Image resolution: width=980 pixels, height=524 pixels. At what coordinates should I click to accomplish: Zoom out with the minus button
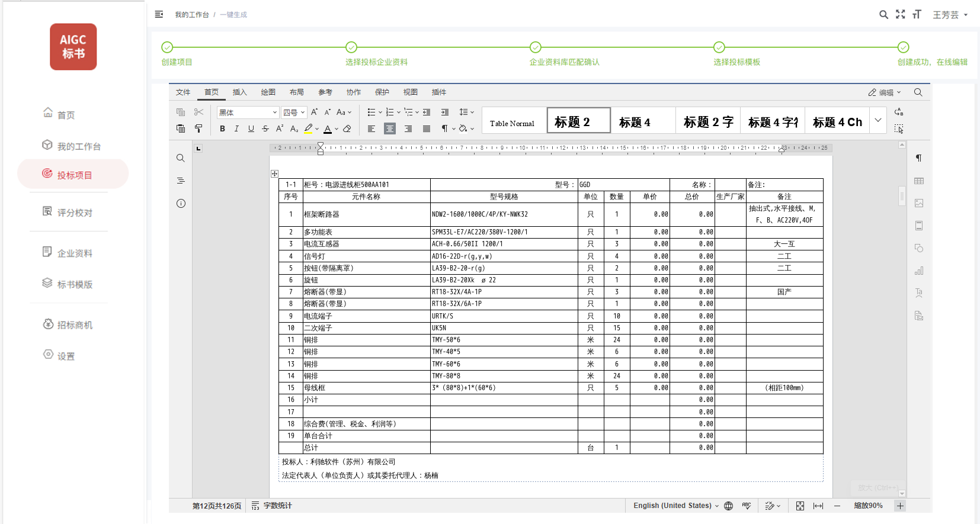(837, 506)
